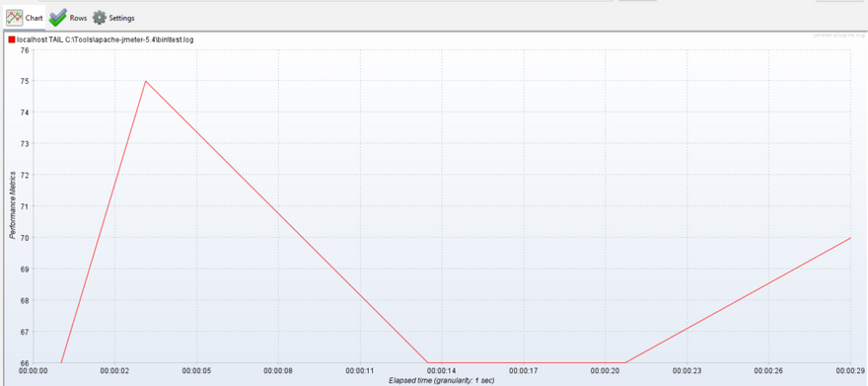This screenshot has width=868, height=386.
Task: Open the Settings tab
Action: click(121, 19)
